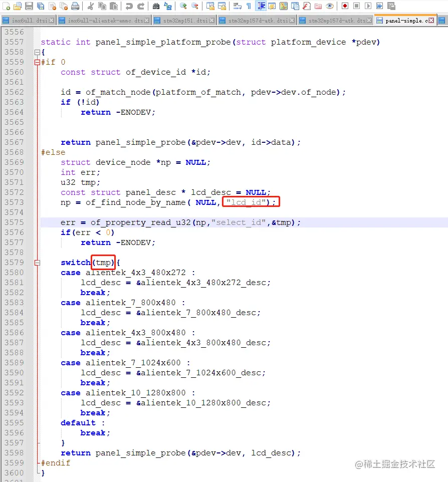Viewport: 448px width, 482px height.
Task: Open the Function List panel
Action: [x=307, y=6]
